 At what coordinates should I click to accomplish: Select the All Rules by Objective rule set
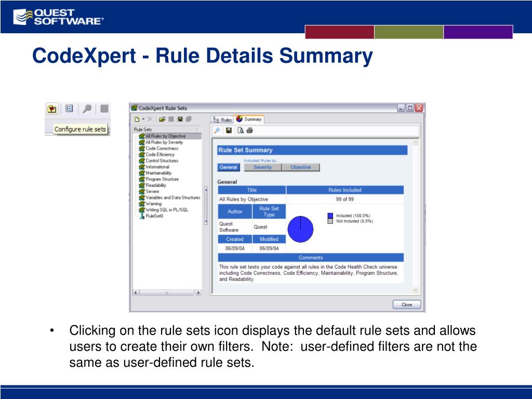tap(166, 136)
